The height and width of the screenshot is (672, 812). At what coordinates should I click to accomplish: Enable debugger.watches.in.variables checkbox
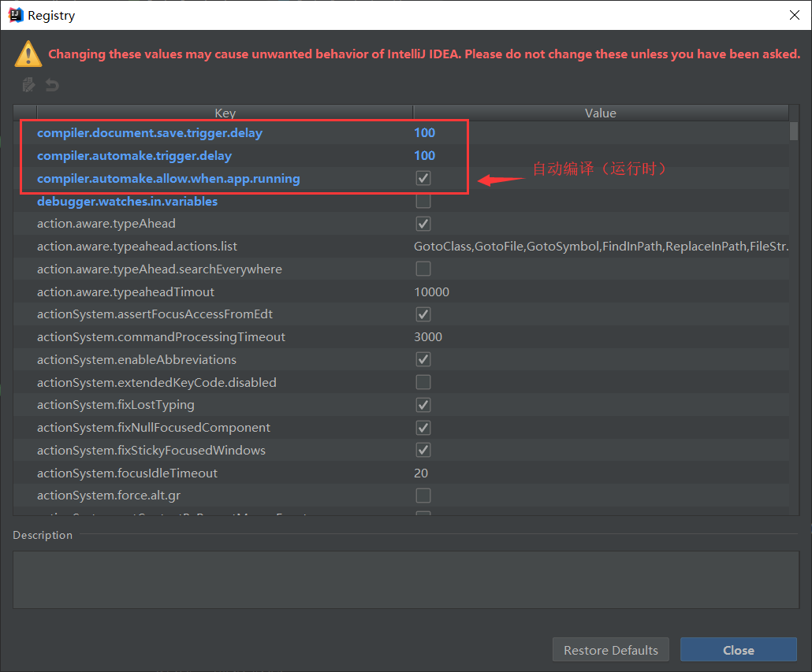click(x=423, y=201)
